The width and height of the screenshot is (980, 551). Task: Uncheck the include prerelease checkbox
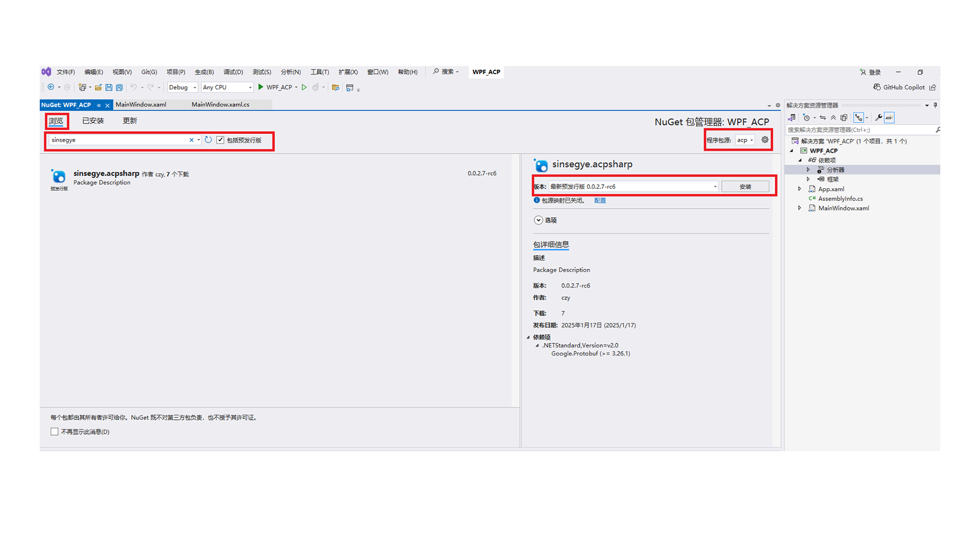pyautogui.click(x=220, y=140)
